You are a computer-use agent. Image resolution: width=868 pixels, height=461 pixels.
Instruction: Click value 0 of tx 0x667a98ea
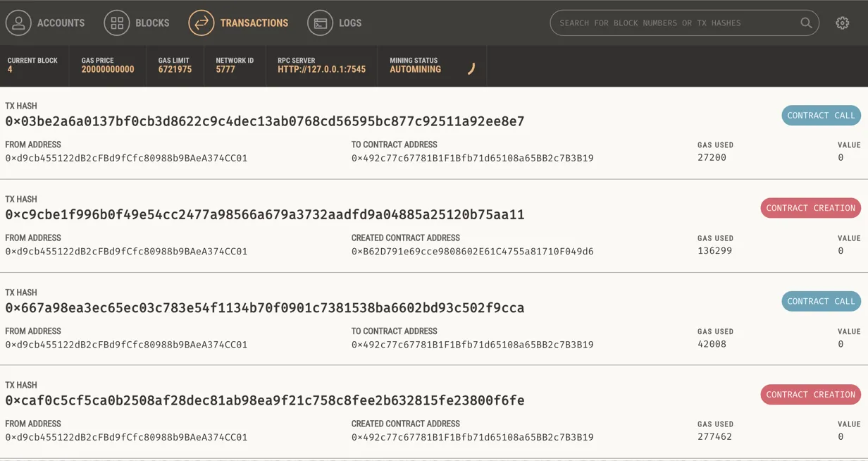pos(841,344)
